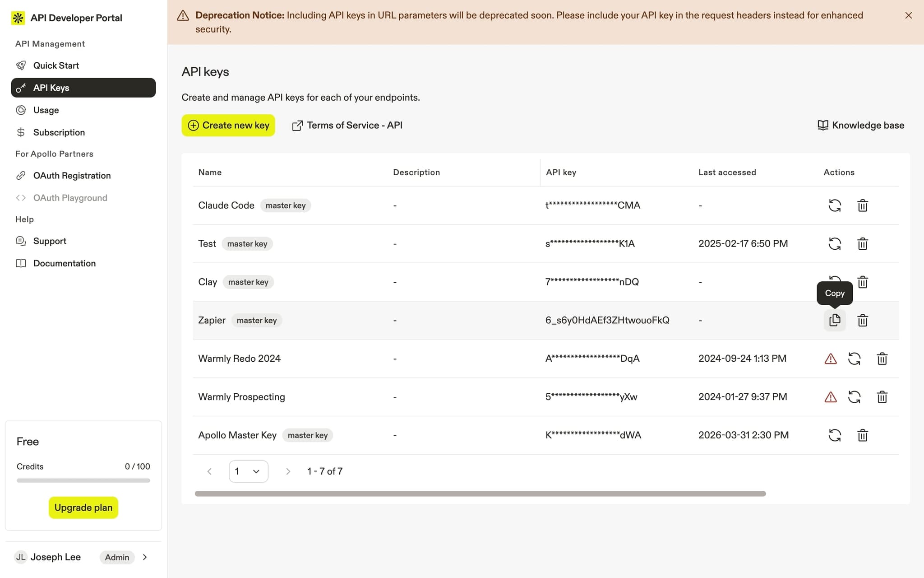Open the Subscription section
The height and width of the screenshot is (578, 924).
point(59,132)
